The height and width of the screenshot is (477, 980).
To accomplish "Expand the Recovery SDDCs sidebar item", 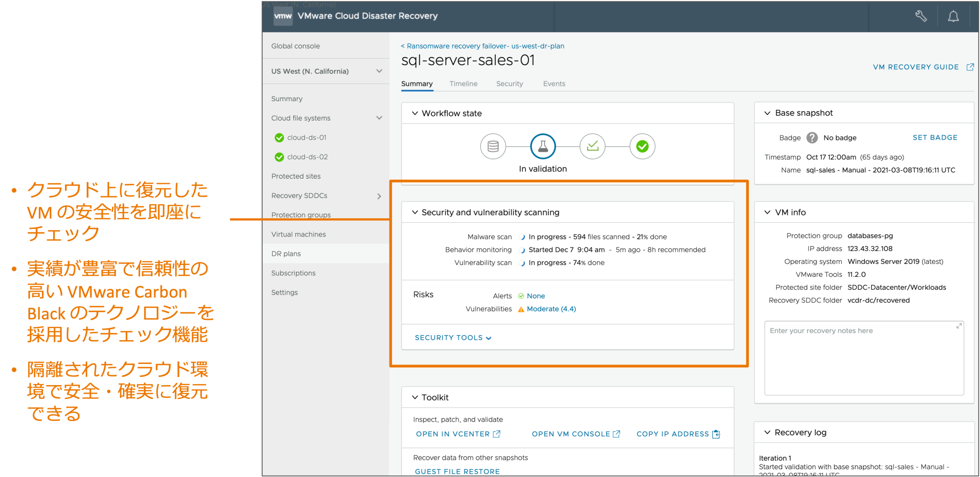I will point(379,196).
